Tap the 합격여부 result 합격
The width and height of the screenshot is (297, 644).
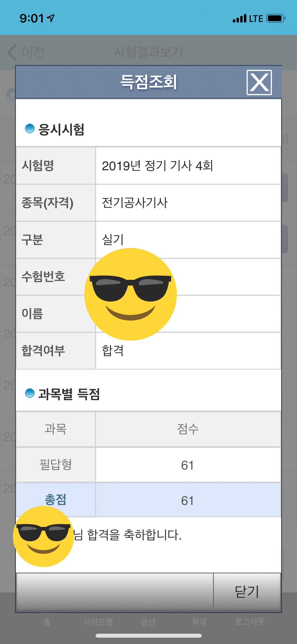tap(113, 351)
